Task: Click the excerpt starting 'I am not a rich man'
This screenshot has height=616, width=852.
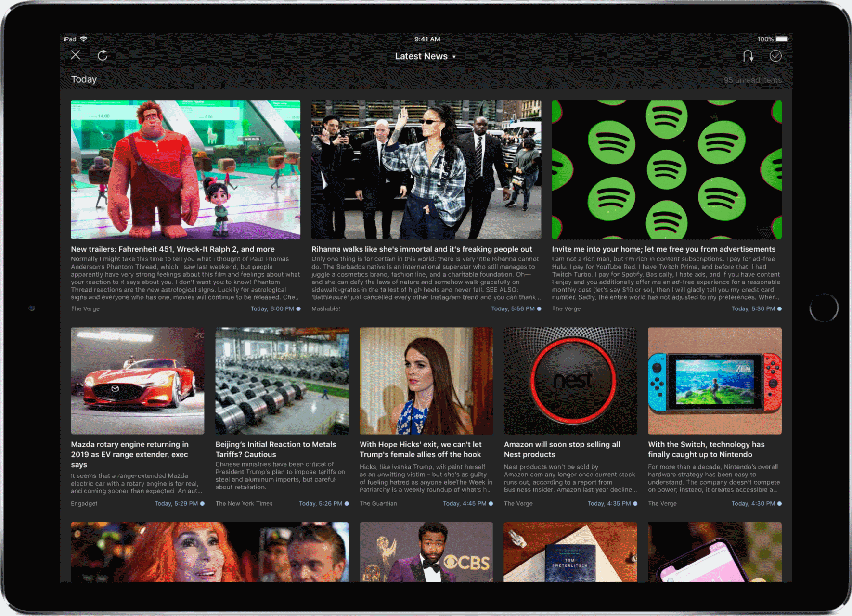Action: pyautogui.click(x=667, y=278)
